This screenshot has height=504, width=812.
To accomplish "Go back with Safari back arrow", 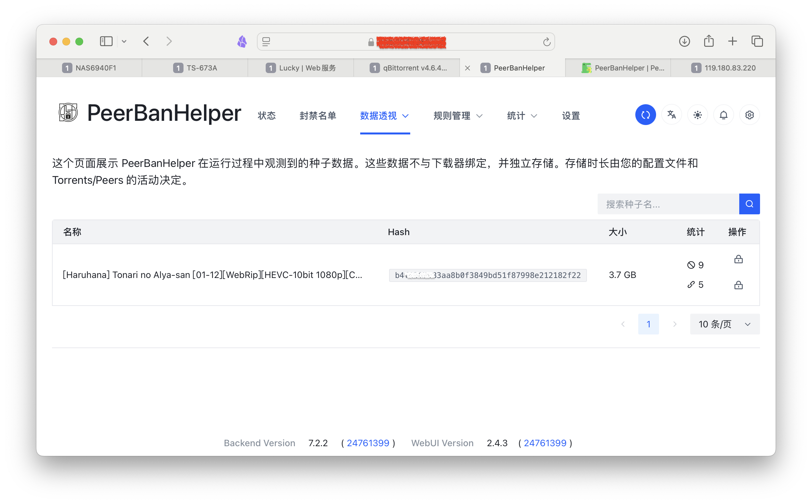I will tap(146, 41).
